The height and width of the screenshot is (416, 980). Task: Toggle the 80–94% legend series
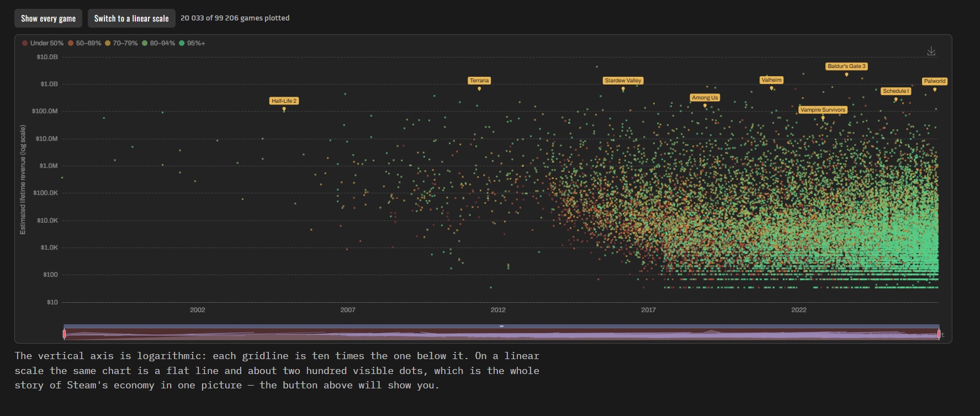click(x=158, y=43)
